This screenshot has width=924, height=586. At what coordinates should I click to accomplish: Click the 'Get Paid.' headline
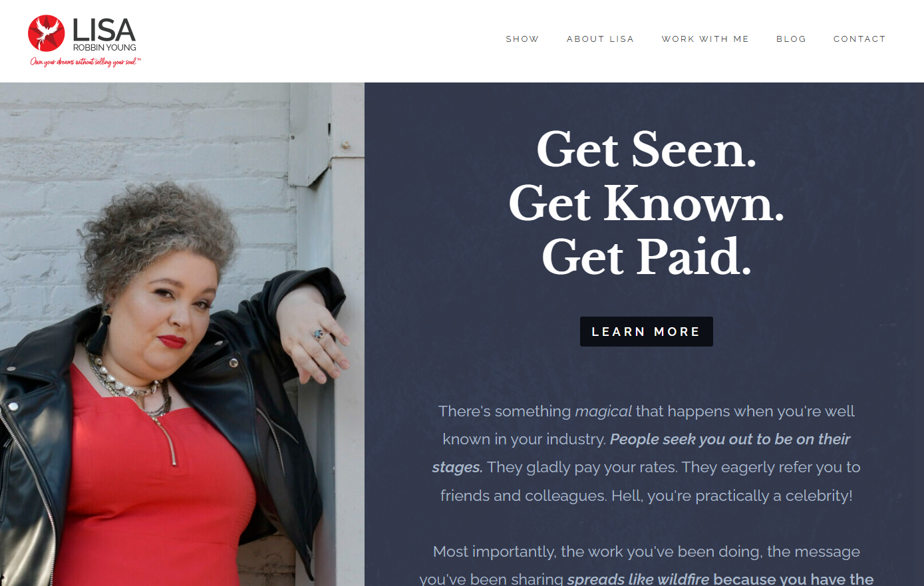(x=647, y=257)
